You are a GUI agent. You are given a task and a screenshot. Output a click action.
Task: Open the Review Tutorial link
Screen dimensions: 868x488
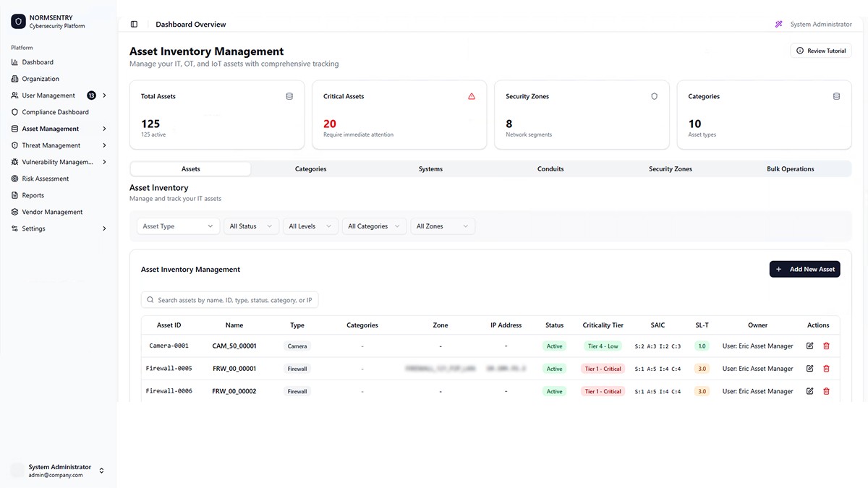821,50
